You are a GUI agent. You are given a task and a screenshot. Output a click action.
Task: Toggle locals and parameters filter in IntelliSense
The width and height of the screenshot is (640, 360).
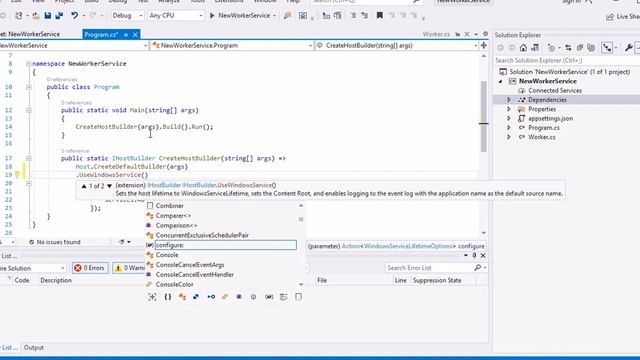click(269, 297)
